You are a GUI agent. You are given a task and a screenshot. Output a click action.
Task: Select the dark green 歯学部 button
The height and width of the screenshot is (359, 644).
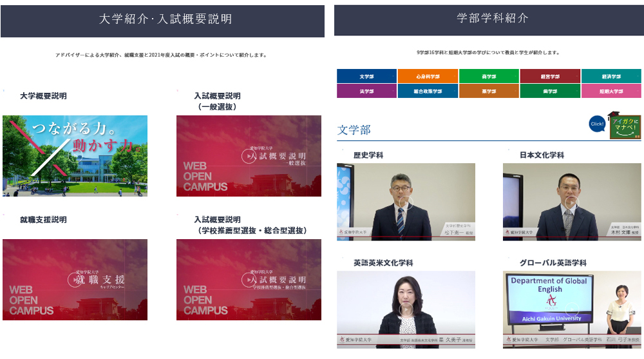[550, 91]
